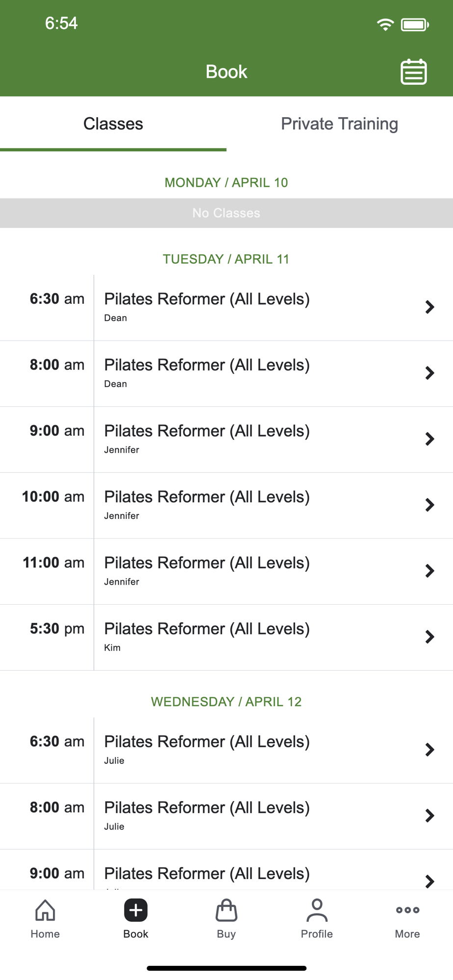
Task: Expand Wednesday 6:30 am Julie class chevron
Action: (429, 750)
